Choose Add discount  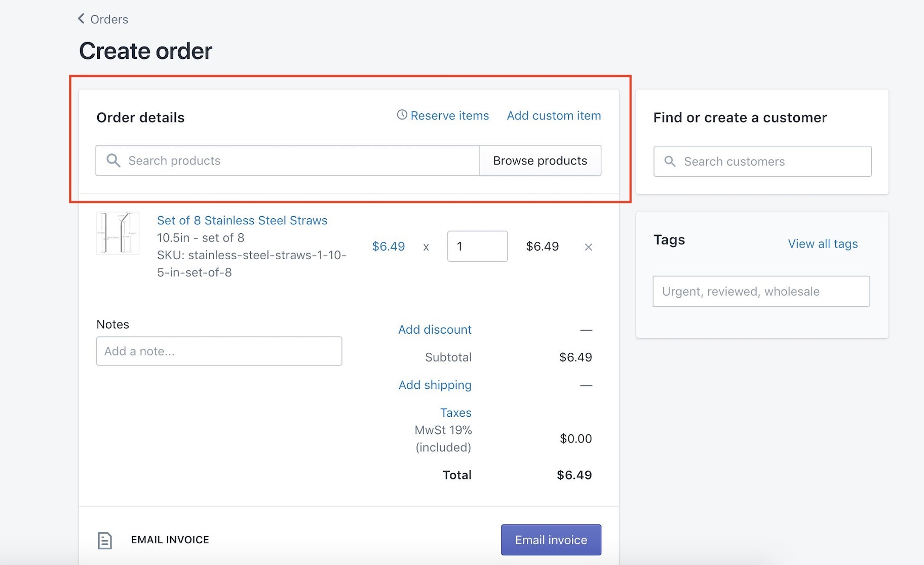tap(435, 330)
